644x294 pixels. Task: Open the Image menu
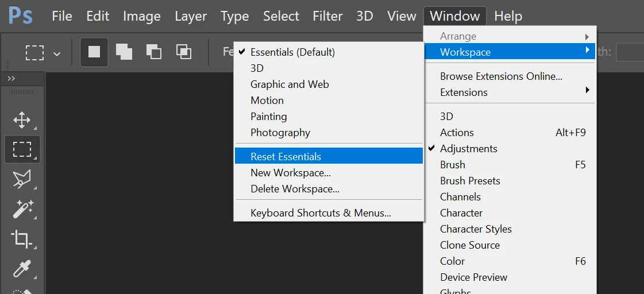tap(141, 16)
